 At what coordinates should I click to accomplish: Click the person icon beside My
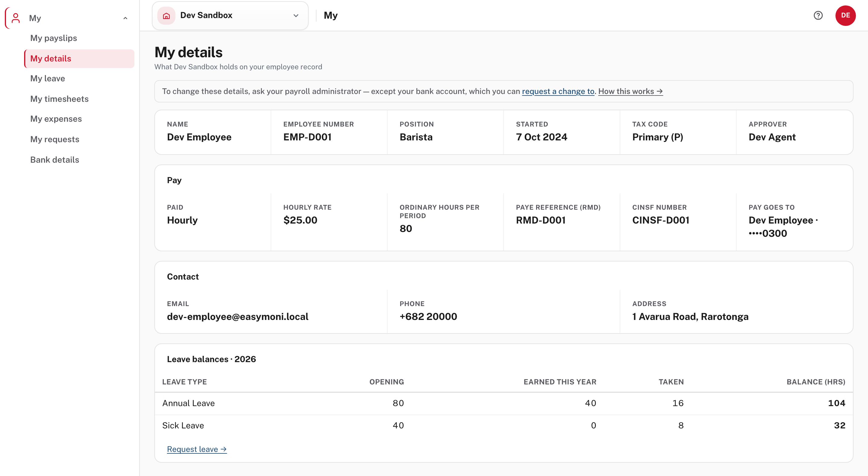[x=15, y=18]
